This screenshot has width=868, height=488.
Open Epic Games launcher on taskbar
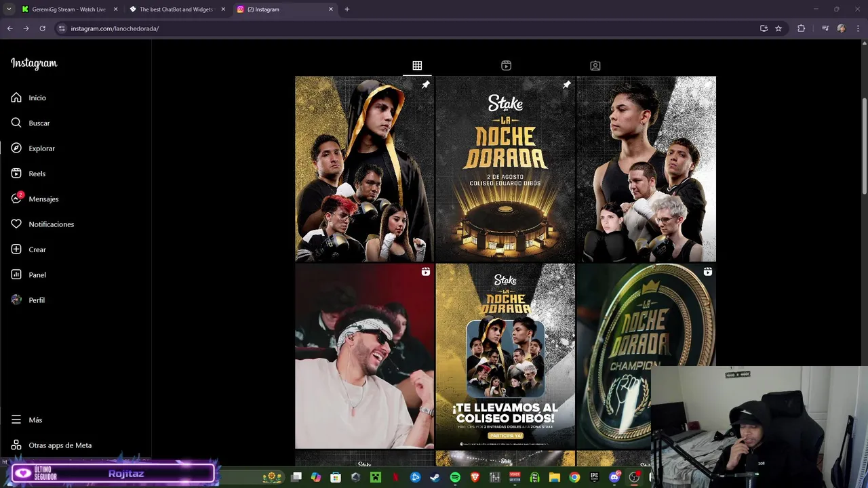click(594, 477)
